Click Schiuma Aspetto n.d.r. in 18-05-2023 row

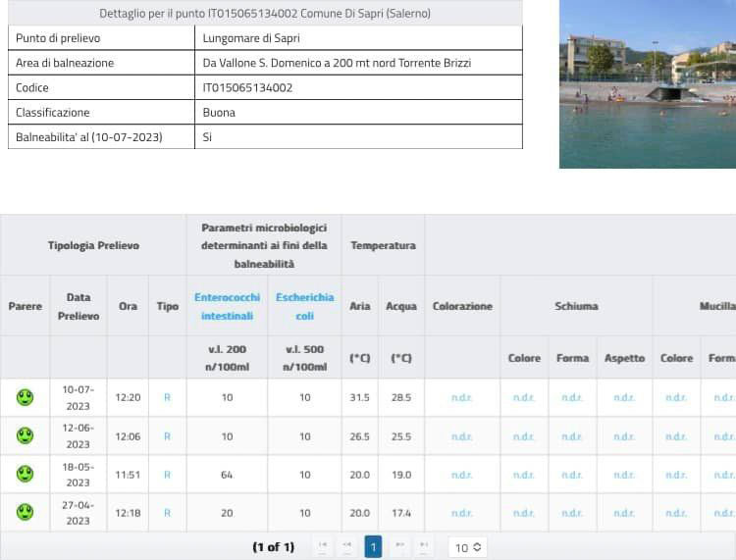(624, 475)
